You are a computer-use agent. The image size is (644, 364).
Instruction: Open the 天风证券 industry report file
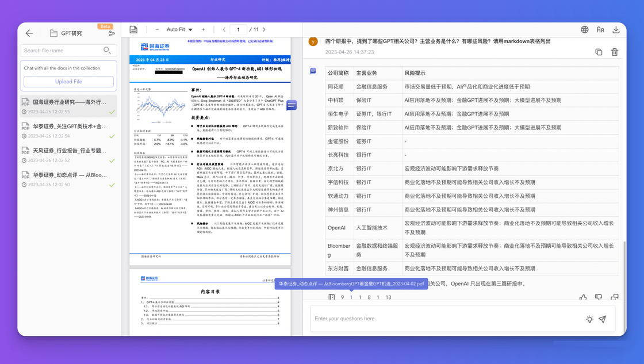tap(69, 151)
